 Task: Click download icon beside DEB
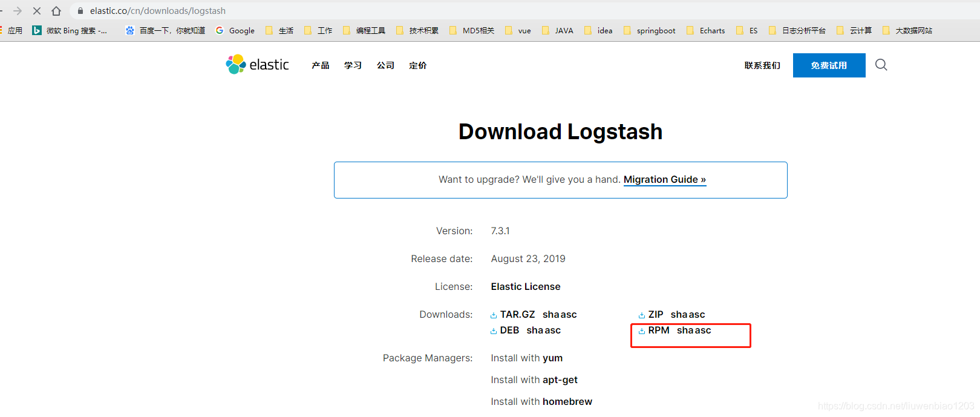click(x=494, y=331)
